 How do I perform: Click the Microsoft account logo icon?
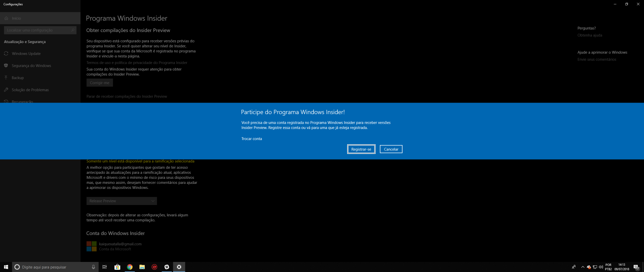[92, 246]
